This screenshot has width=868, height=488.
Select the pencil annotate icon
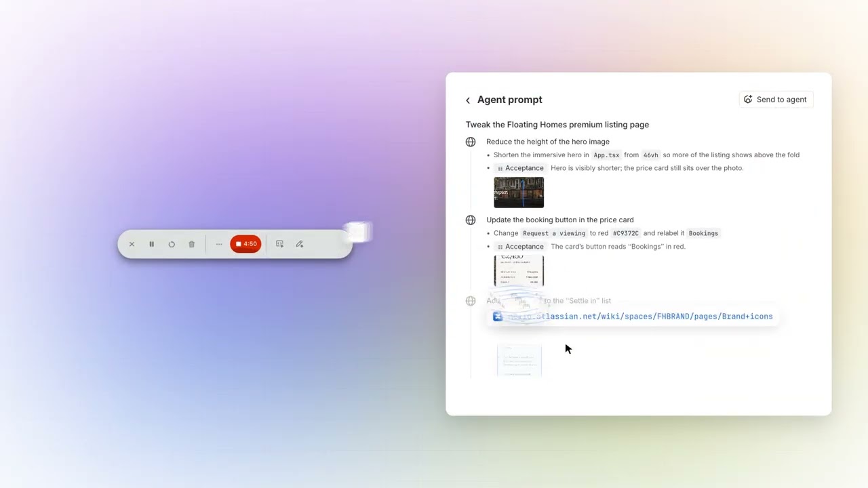click(299, 244)
